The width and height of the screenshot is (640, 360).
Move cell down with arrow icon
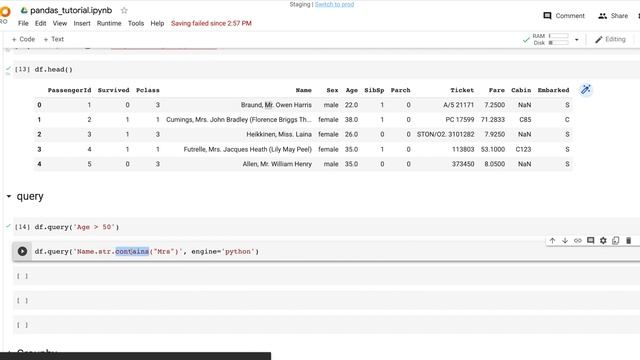coord(565,240)
